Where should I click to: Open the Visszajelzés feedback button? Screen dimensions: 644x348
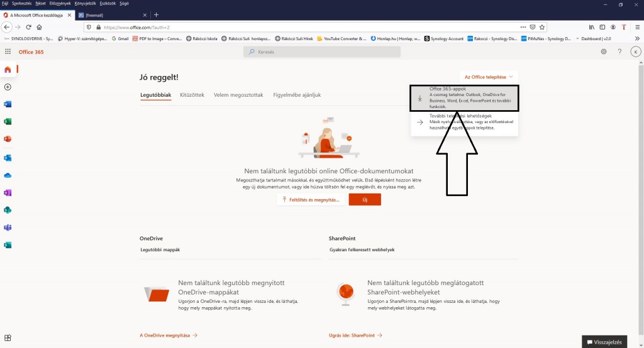pos(604,342)
